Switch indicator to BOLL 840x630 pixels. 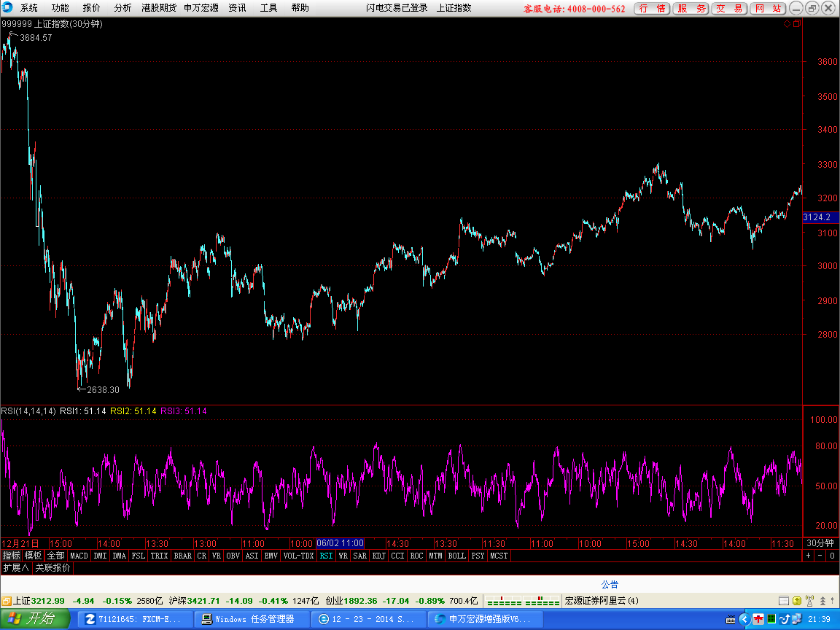pos(457,556)
